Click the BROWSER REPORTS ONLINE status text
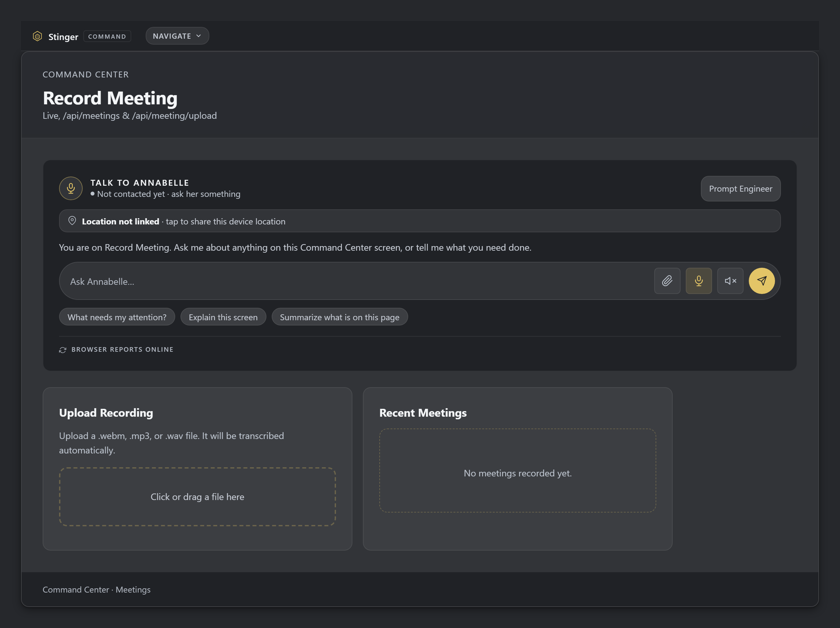This screenshot has width=840, height=628. (x=122, y=349)
